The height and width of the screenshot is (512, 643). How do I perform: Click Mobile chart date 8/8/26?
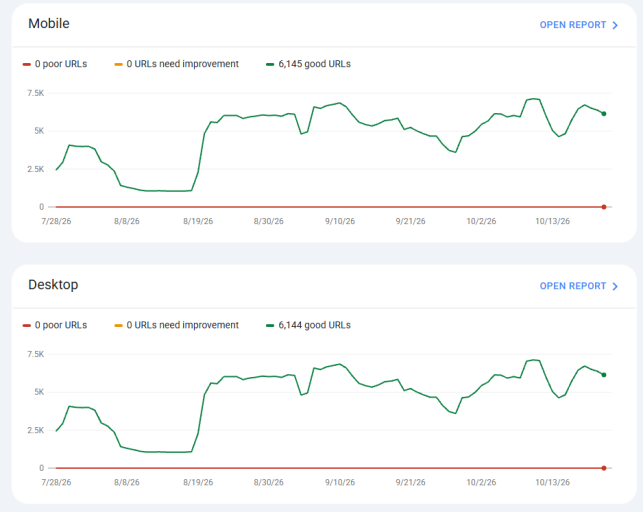point(127,221)
